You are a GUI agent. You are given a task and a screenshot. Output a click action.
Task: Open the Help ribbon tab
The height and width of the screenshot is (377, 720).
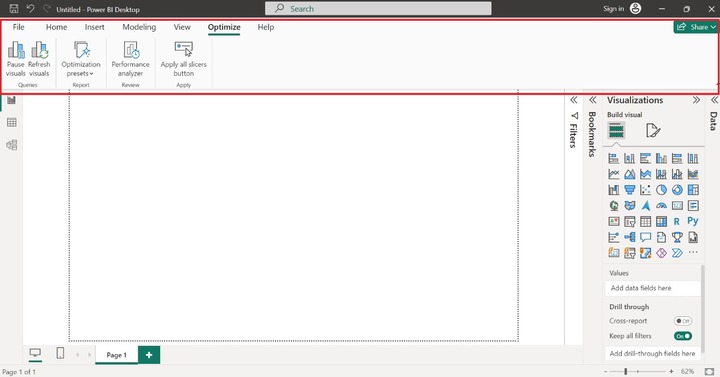(265, 27)
